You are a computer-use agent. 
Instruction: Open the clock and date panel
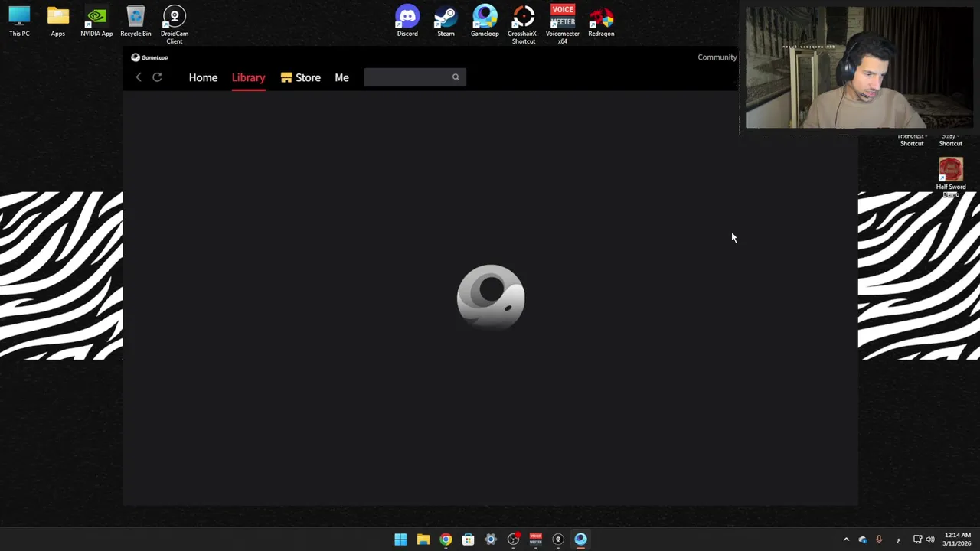pos(957,540)
